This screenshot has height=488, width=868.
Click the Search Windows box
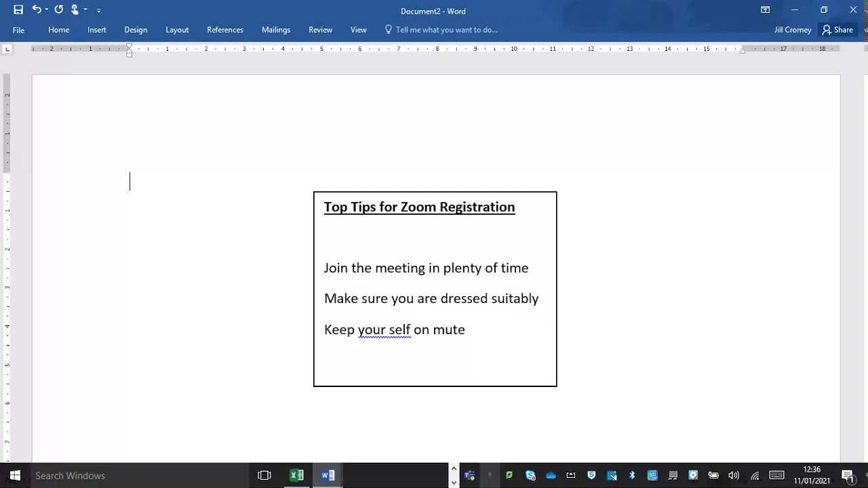tap(140, 475)
